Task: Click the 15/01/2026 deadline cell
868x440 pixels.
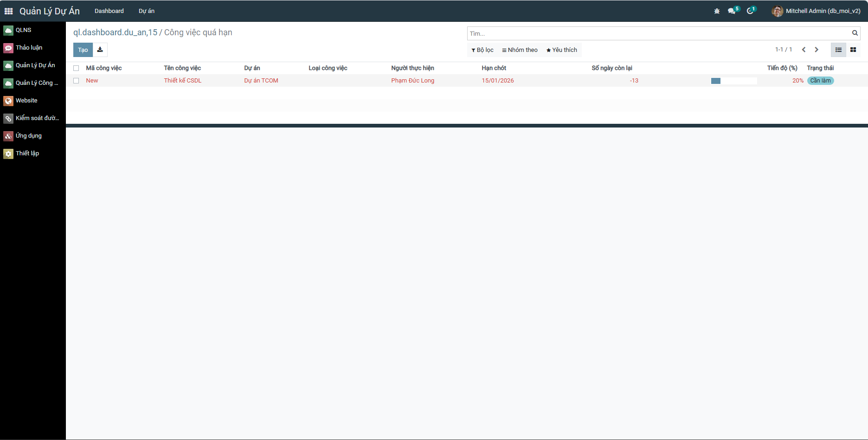Action: pyautogui.click(x=498, y=81)
